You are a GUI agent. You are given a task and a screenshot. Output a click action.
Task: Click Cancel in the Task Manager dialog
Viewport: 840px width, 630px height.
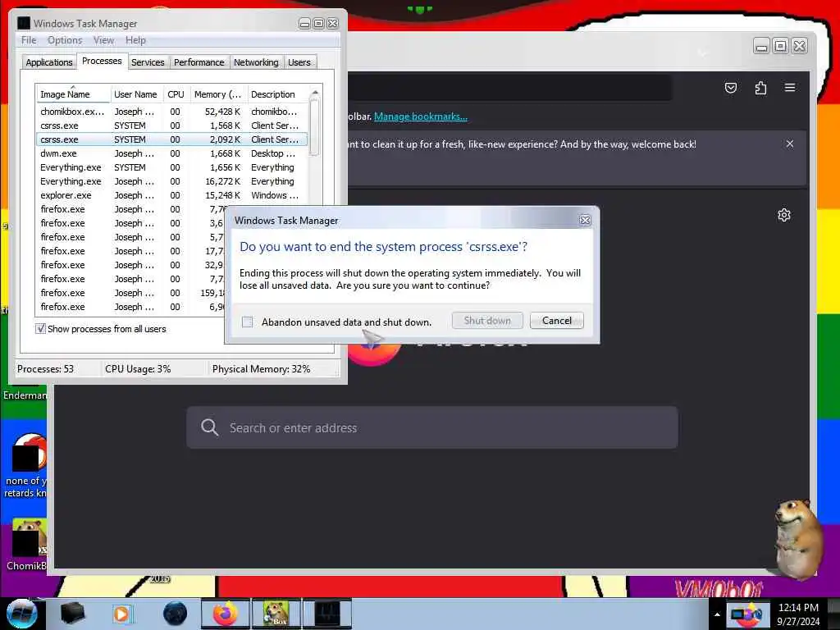(557, 321)
